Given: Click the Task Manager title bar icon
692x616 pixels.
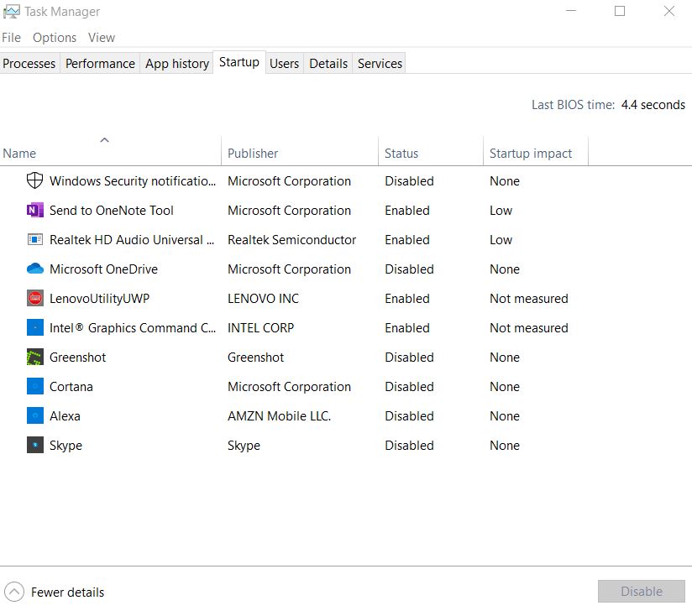Looking at the screenshot, I should click(x=12, y=12).
